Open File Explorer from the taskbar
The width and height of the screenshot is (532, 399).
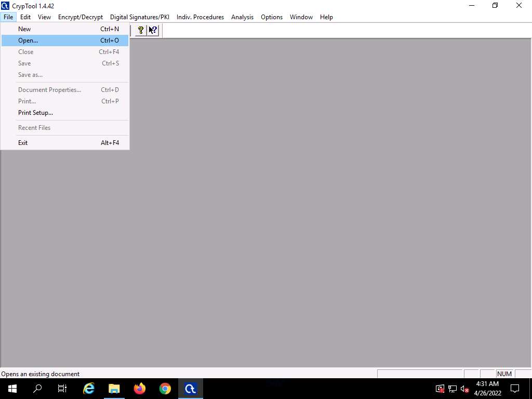pos(114,389)
